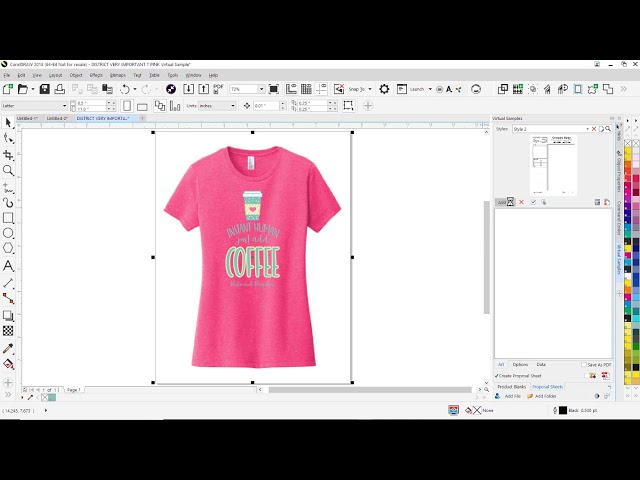Screen dimensions: 640x480
Task: Select the Ellipse tool
Action: [x=8, y=233]
